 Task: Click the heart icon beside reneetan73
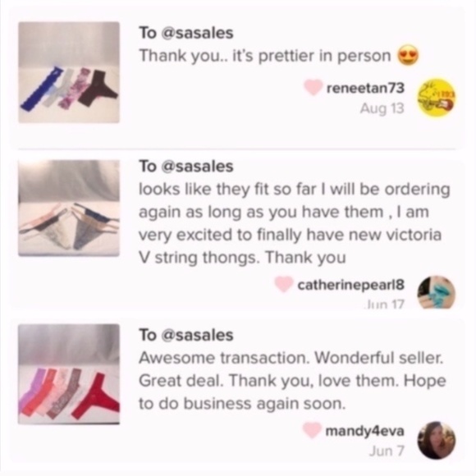[314, 87]
